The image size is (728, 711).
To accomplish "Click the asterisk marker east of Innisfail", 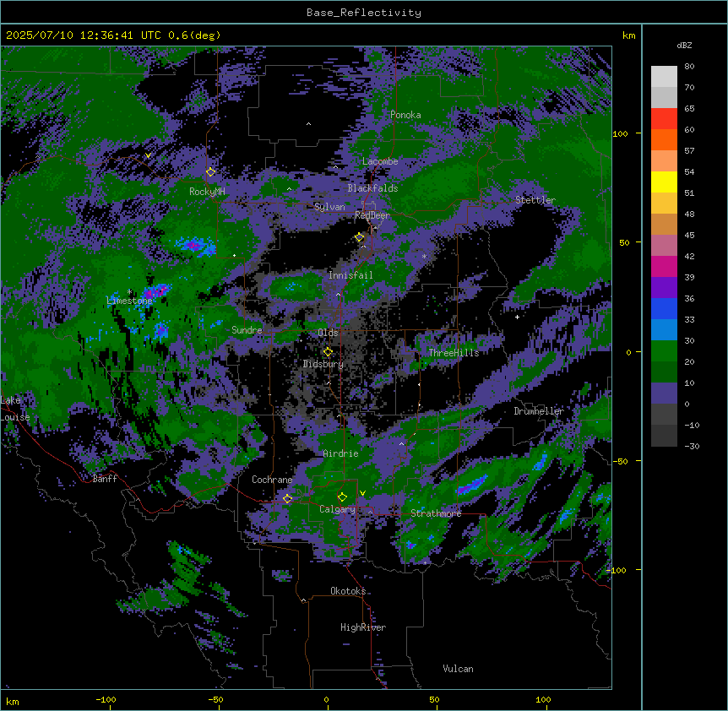I will [424, 256].
